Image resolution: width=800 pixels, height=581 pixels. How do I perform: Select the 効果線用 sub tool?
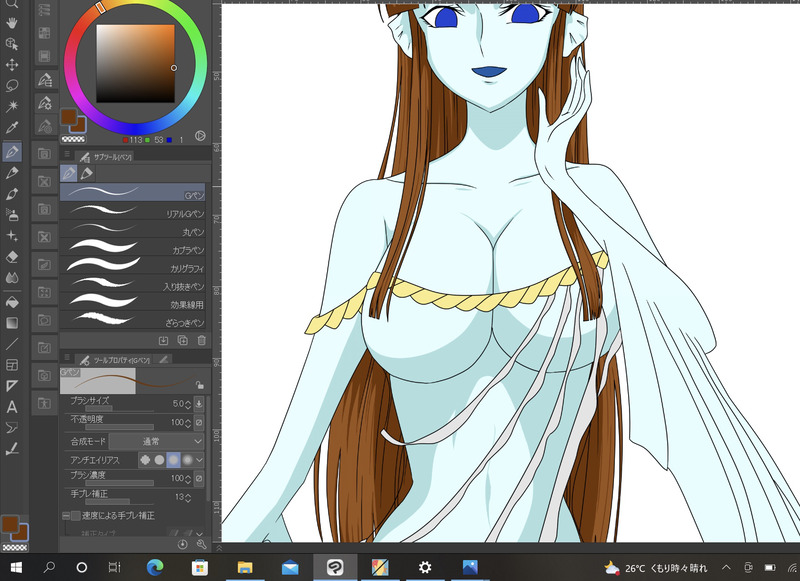click(133, 301)
